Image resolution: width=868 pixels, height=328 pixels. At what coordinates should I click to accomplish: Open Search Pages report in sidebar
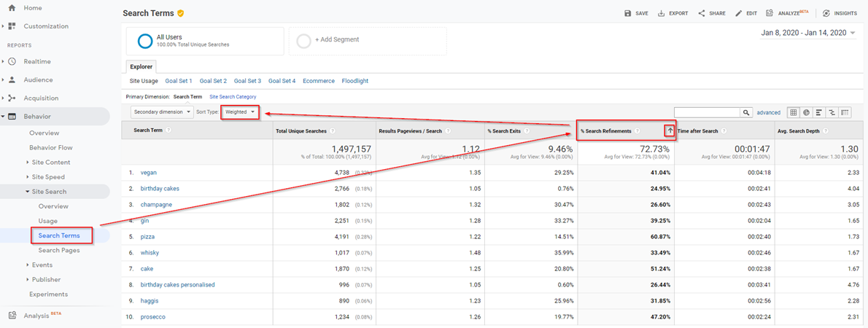click(x=58, y=250)
